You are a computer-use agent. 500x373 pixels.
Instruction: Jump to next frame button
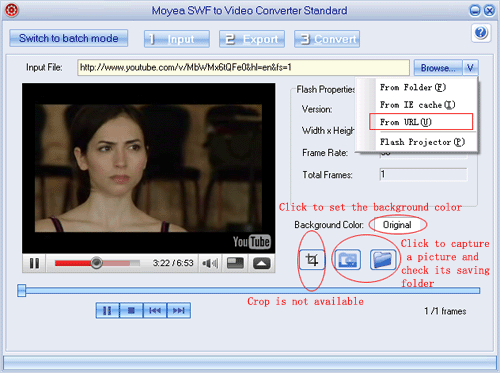pos(179,311)
